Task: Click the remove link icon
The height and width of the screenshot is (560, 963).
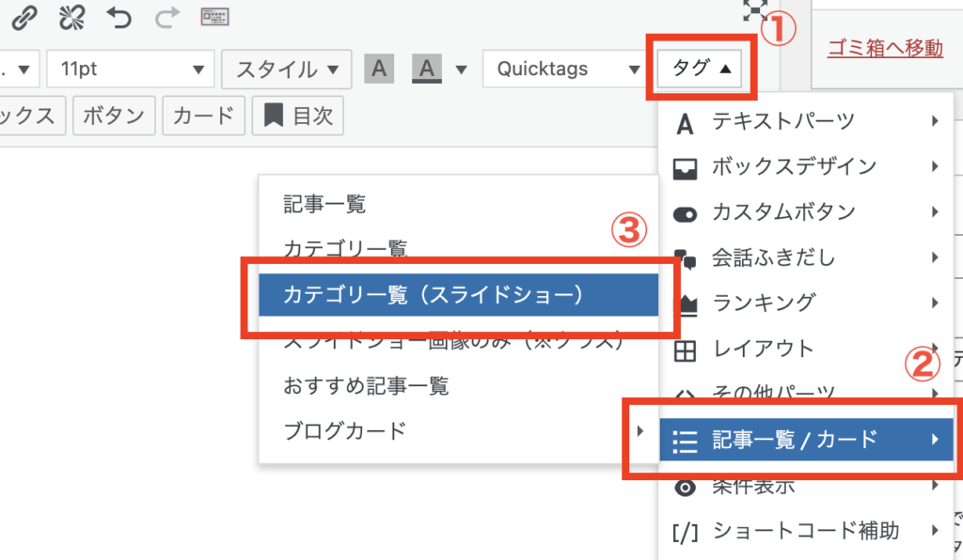Action: 71,16
